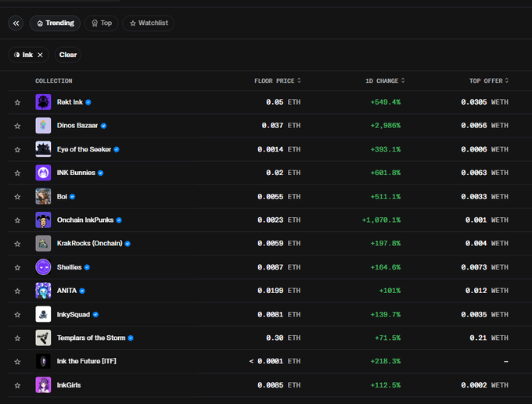Toggle the watchlist star for INK Bunnies
This screenshot has height=404, width=532.
(x=17, y=173)
